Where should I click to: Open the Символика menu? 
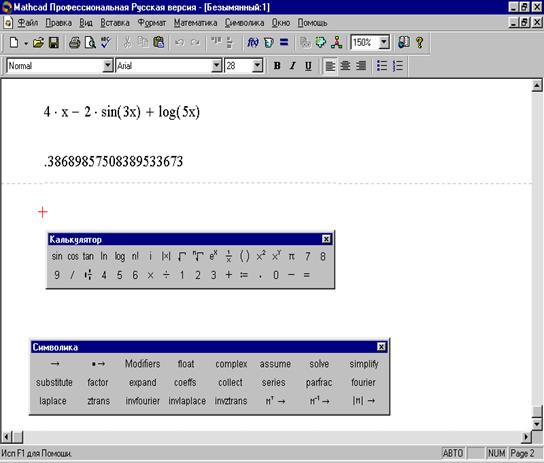coord(244,23)
